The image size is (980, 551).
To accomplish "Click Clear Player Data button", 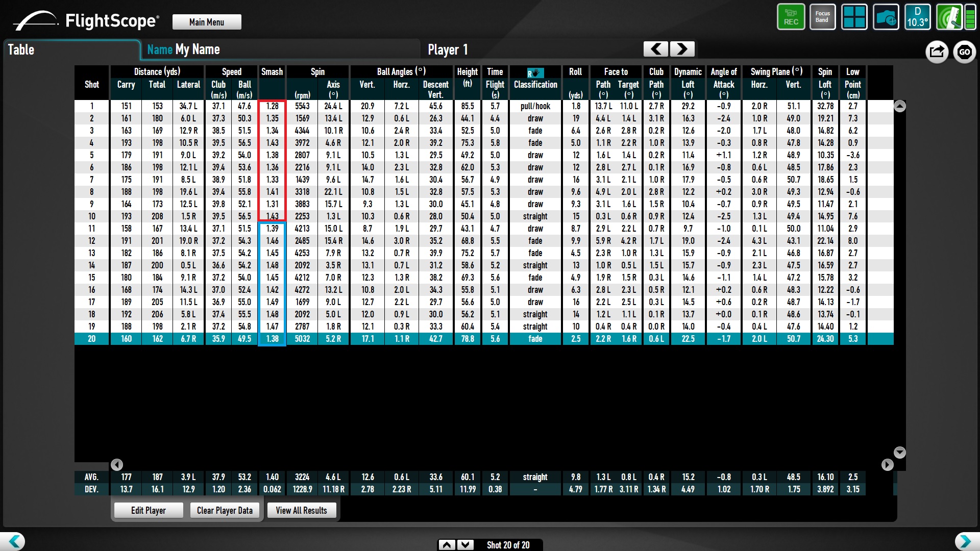I will 225,510.
